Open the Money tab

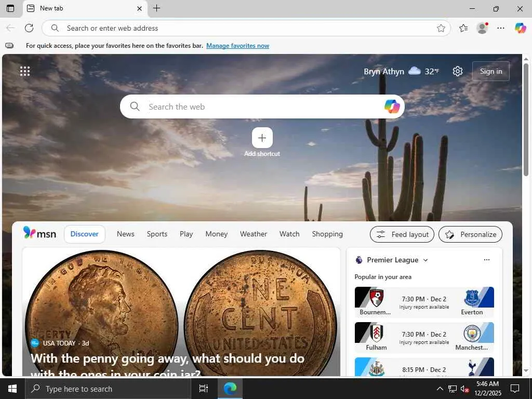click(x=217, y=234)
